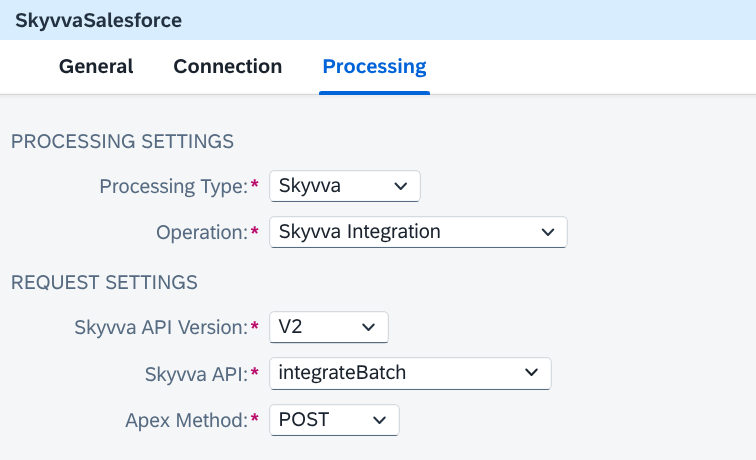
Task: Open the Apex Method dropdown showing POST
Action: [x=334, y=420]
